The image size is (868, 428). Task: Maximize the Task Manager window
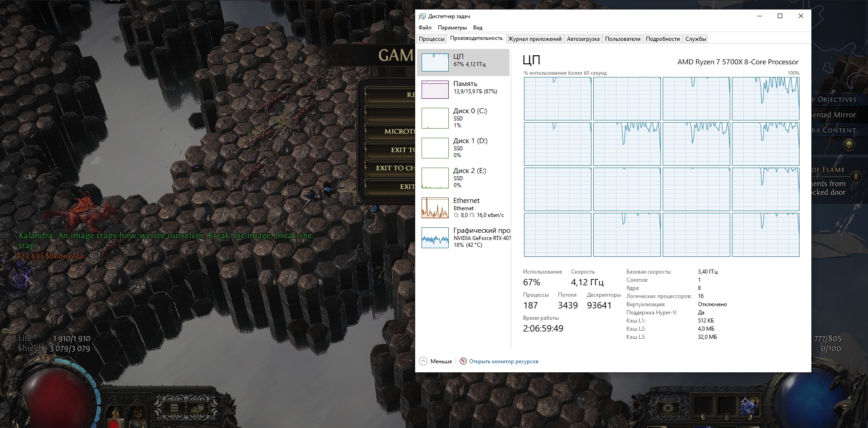coord(780,16)
